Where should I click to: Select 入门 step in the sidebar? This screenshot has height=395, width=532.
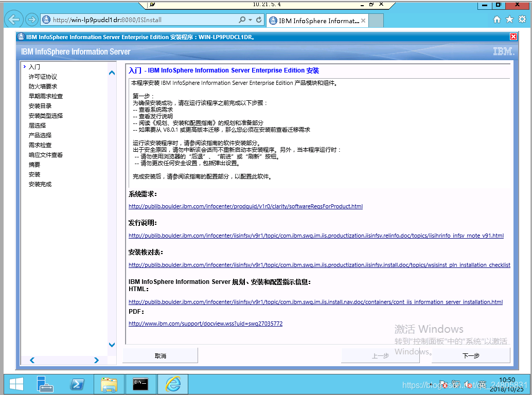coord(34,67)
